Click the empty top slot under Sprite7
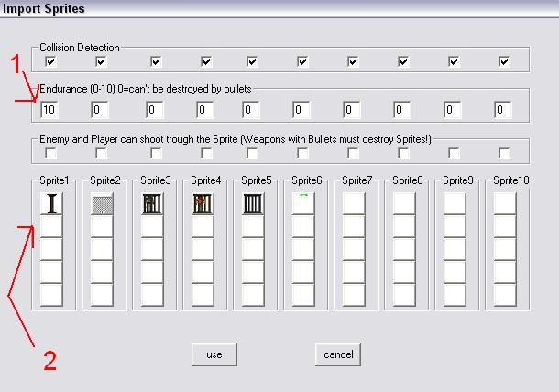The image size is (559, 392). [x=354, y=203]
